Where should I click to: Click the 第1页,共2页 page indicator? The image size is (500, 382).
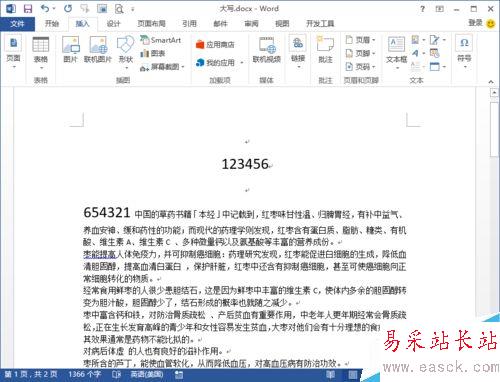pos(31,375)
